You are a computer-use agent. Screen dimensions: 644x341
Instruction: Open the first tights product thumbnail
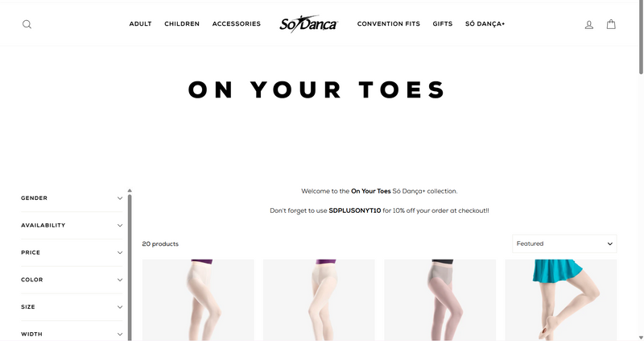pos(198,300)
